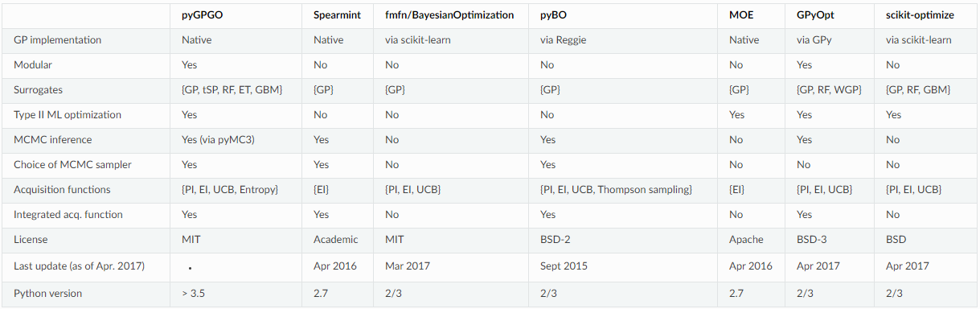
Task: Click the '> 3.5' Python version cell
Action: (193, 294)
